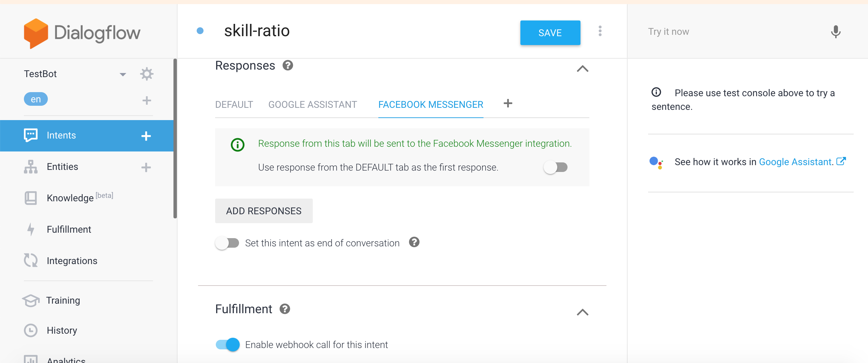Screen dimensions: 868x363
Task: Collapse the Responses section
Action: pyautogui.click(x=583, y=69)
